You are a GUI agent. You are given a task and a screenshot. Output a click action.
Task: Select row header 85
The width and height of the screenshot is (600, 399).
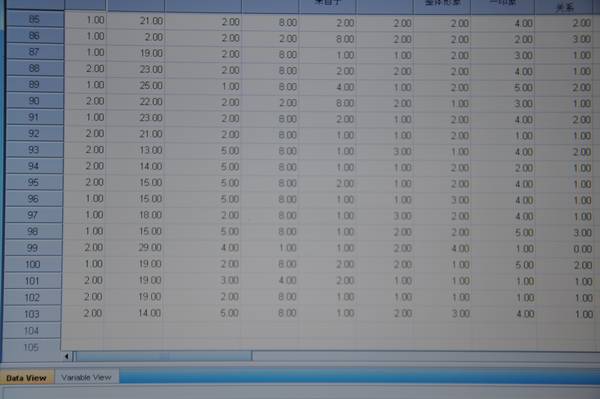pos(35,19)
